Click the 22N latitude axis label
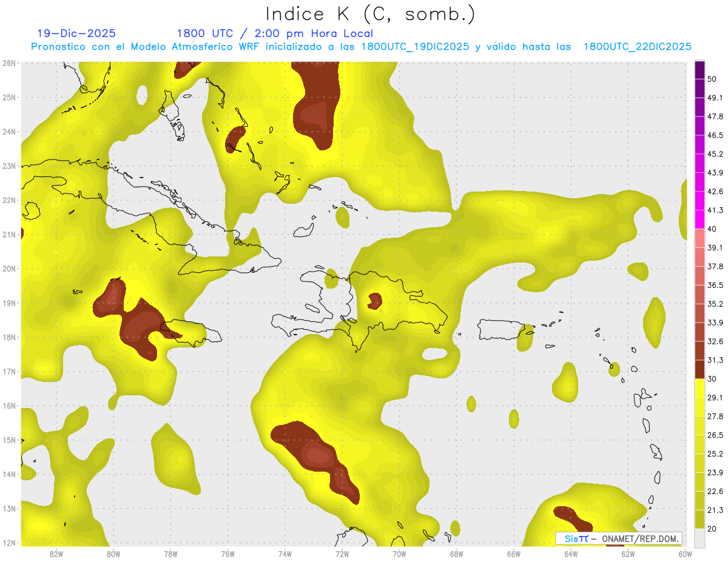The width and height of the screenshot is (728, 562). point(8,200)
